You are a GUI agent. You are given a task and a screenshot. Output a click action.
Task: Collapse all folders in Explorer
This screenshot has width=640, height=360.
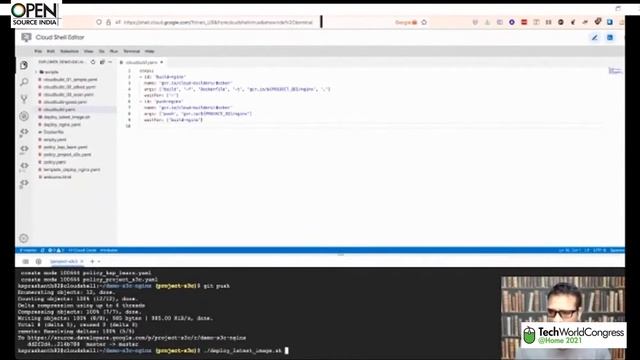click(x=102, y=62)
